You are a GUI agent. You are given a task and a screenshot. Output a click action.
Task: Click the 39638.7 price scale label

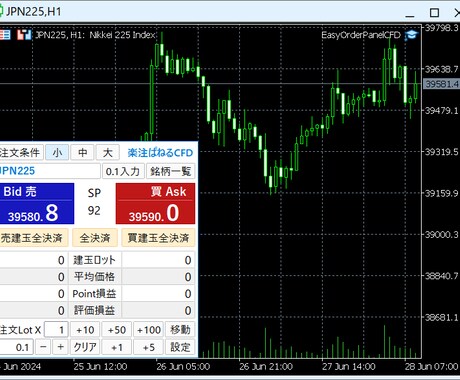[442, 69]
